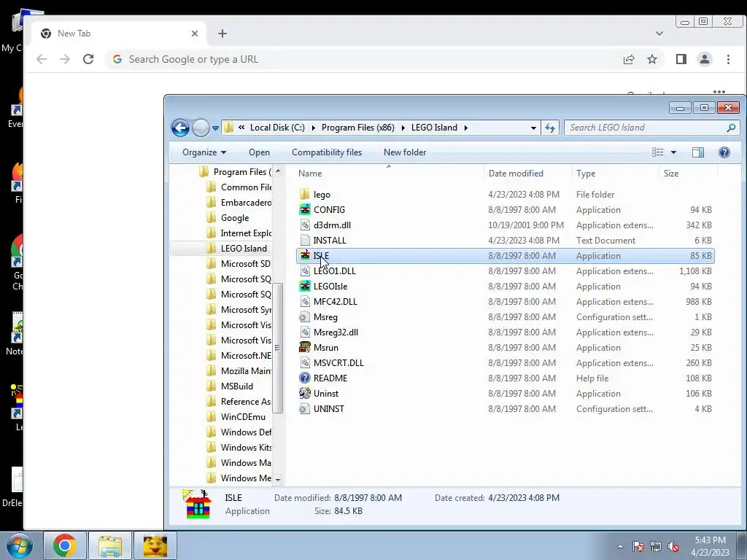This screenshot has width=747, height=560.
Task: Open Chrome tab search dropdown
Action: pos(659,34)
